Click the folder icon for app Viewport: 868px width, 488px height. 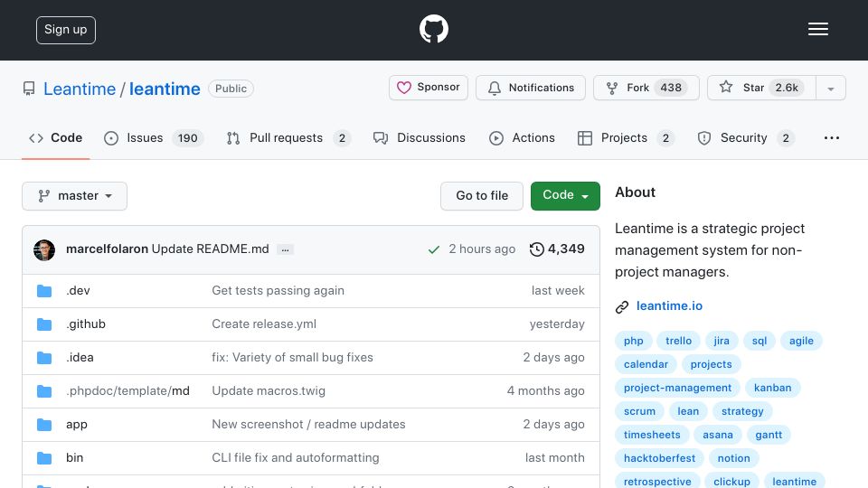tap(44, 425)
